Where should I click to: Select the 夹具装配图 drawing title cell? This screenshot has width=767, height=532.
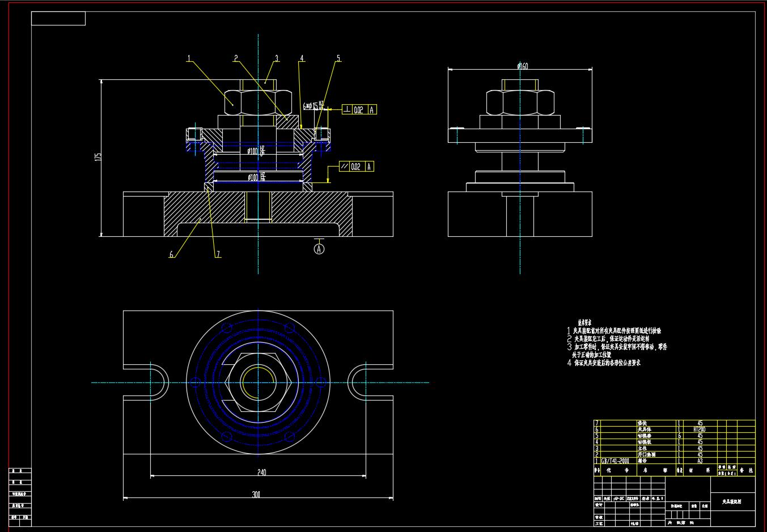(732, 501)
